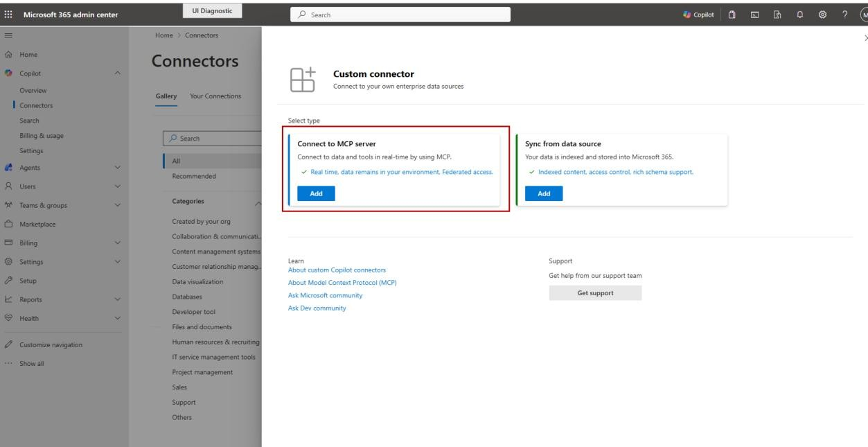
Task: Collapse the Copilot section in sidebar
Action: pyautogui.click(x=117, y=73)
